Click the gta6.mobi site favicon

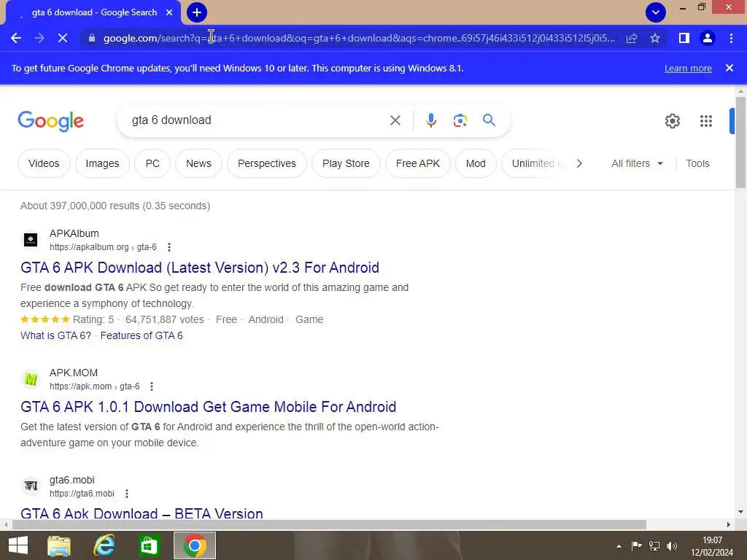31,486
